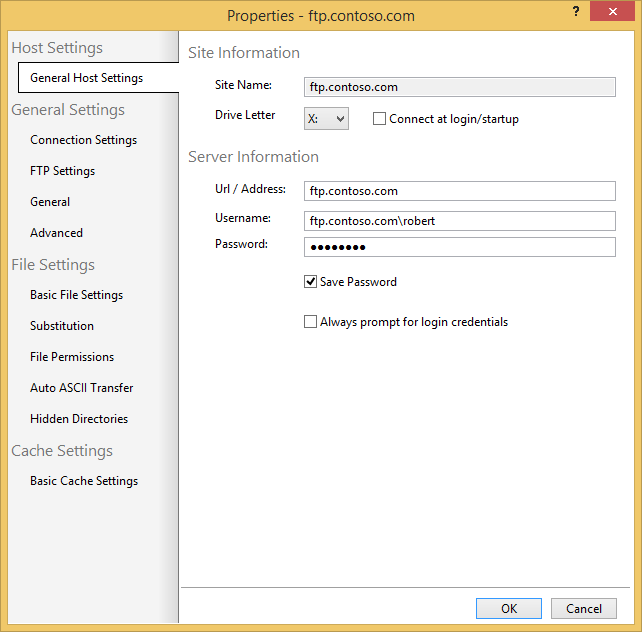642x632 pixels.
Task: Select Auto ASCII Transfer option
Action: [x=81, y=388]
